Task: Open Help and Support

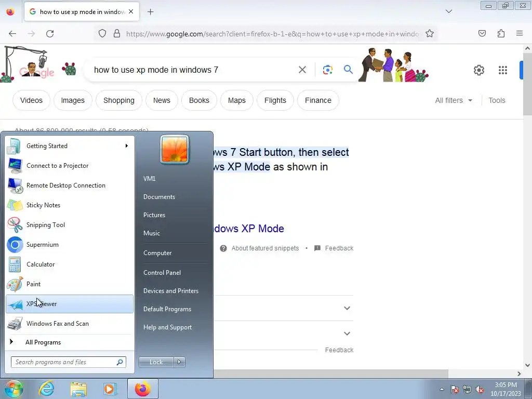Action: (x=168, y=327)
